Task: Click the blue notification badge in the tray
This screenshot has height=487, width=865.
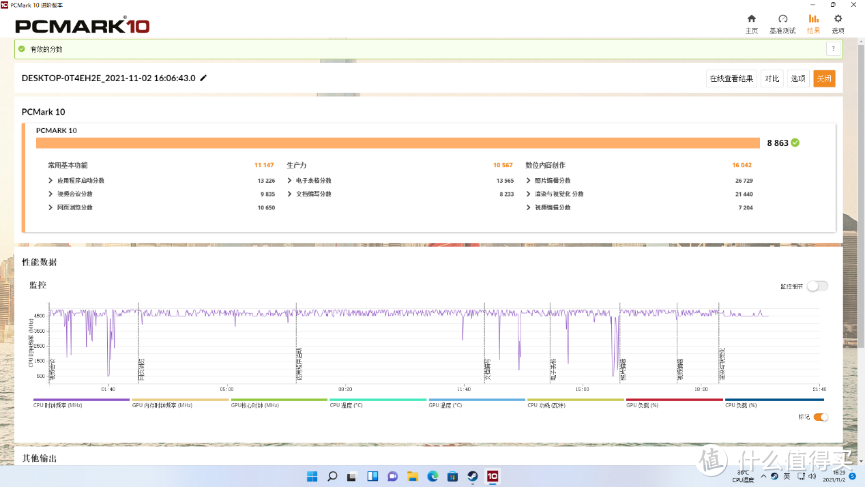Action: pos(852,476)
